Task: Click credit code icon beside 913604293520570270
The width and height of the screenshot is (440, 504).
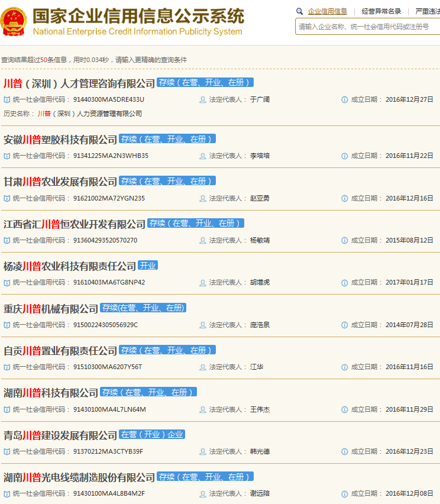Action: point(7,240)
